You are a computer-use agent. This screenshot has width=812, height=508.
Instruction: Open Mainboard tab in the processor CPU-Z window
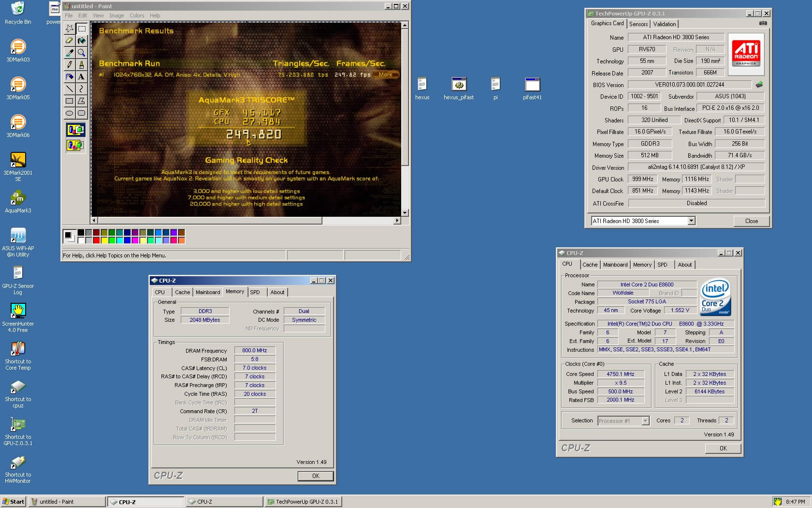[x=615, y=265]
